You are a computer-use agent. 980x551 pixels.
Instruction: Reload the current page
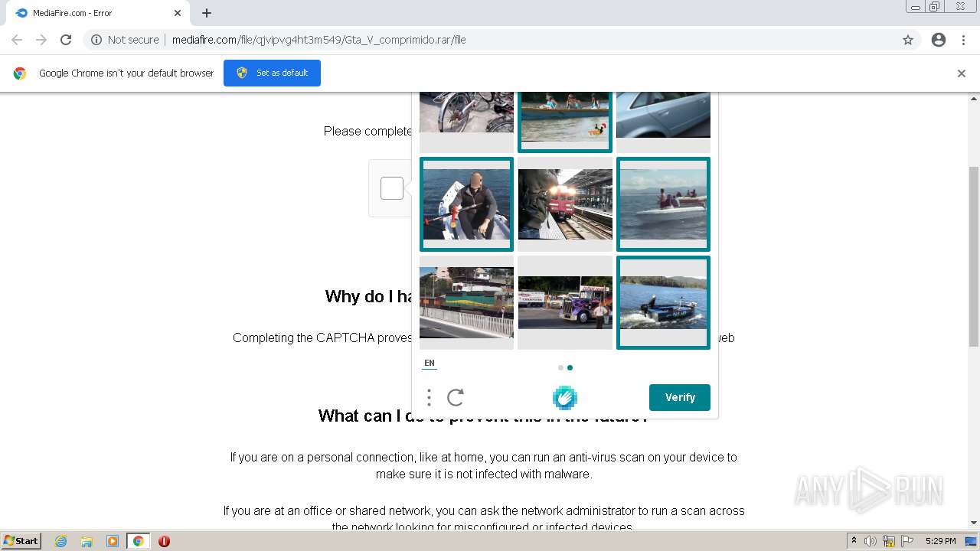(x=66, y=40)
